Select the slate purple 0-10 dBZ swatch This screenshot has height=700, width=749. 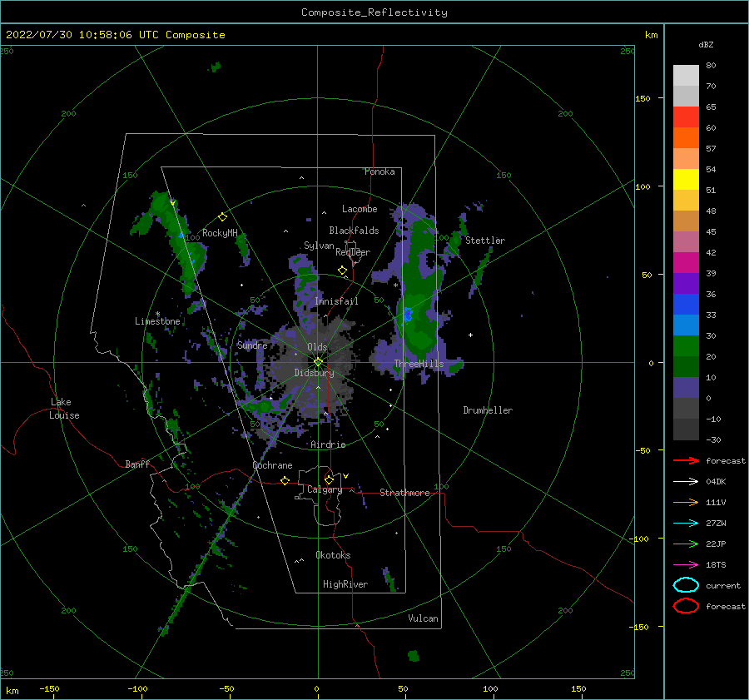pyautogui.click(x=686, y=388)
